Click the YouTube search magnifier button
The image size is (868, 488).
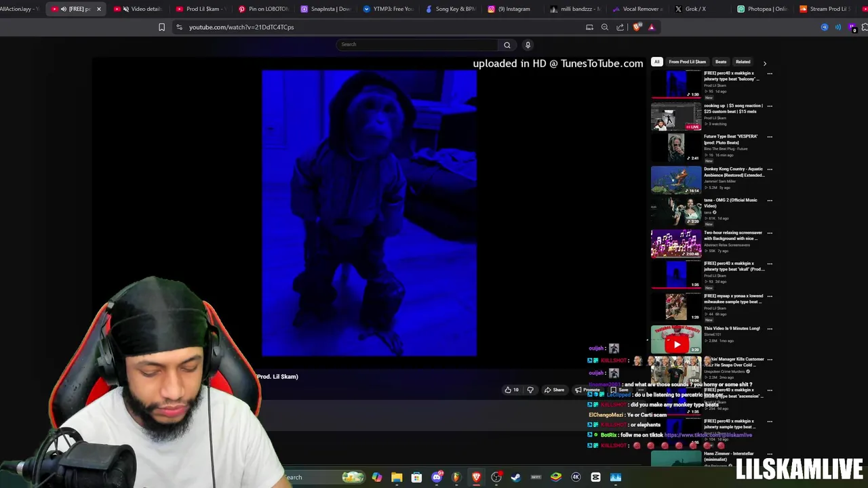click(507, 45)
